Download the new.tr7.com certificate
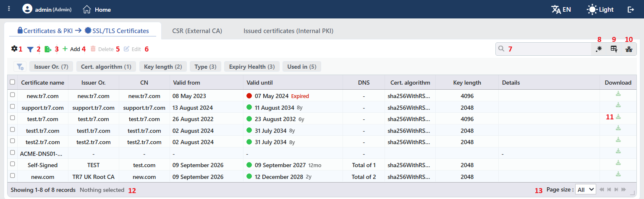 click(618, 93)
